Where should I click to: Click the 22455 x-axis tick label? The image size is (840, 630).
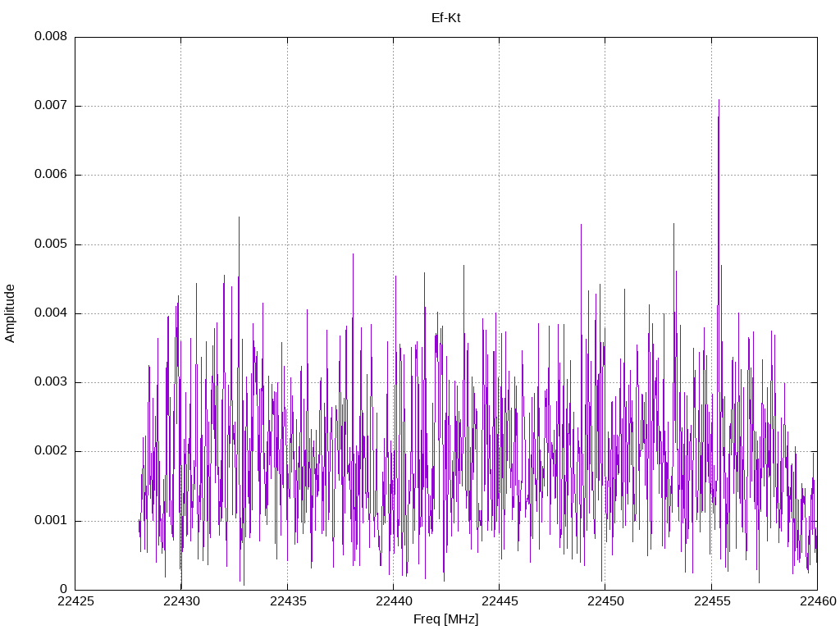[x=712, y=601]
